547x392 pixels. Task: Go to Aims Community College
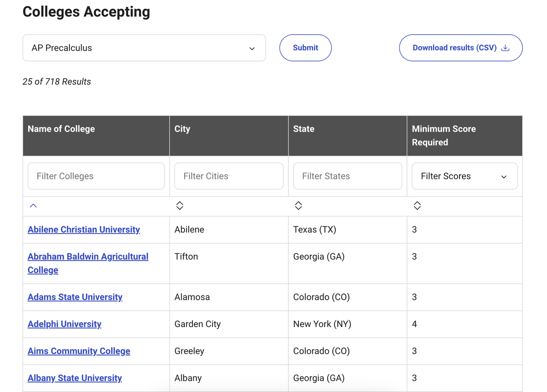[79, 351]
